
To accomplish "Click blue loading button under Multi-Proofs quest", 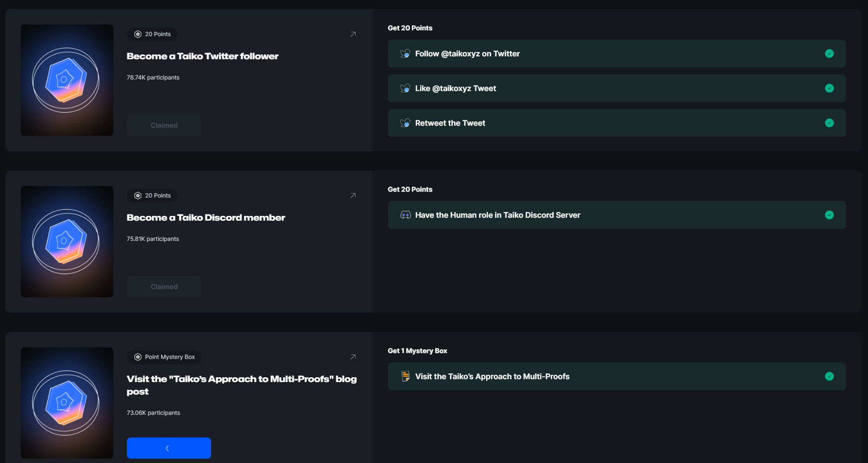I will tap(169, 448).
